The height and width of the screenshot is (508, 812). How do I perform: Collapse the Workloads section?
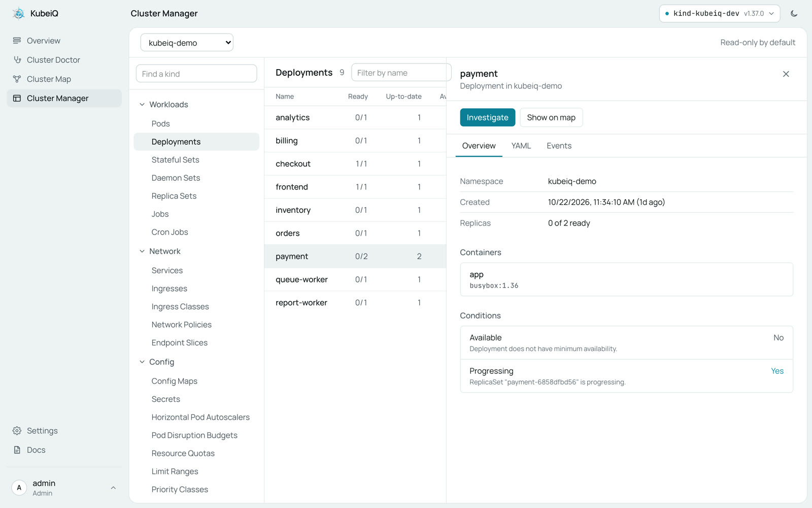[x=142, y=105]
